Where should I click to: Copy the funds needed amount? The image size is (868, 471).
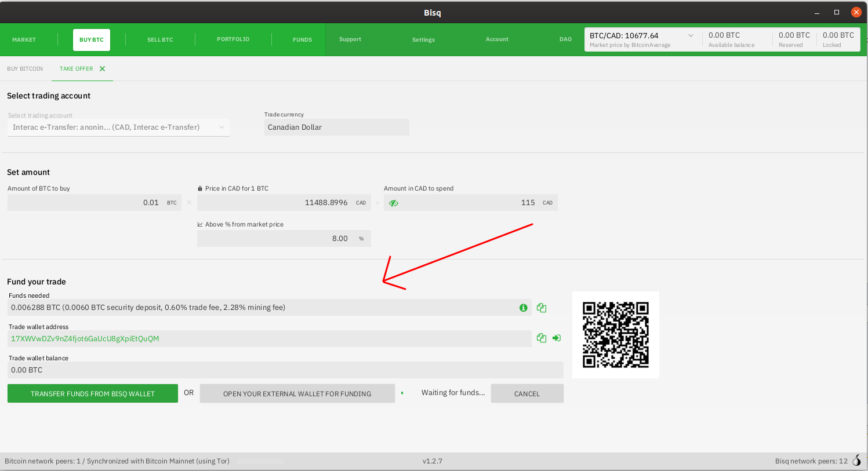[542, 308]
